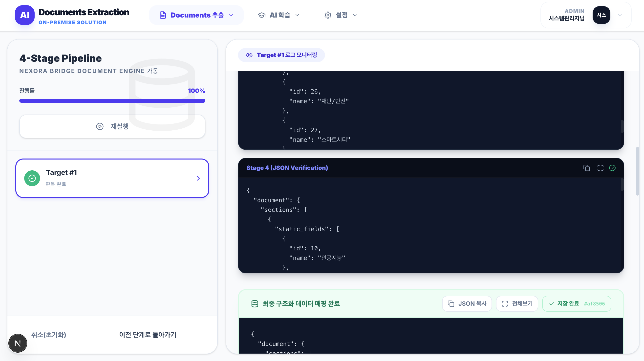Click the Next.js N badge icon

18,343
